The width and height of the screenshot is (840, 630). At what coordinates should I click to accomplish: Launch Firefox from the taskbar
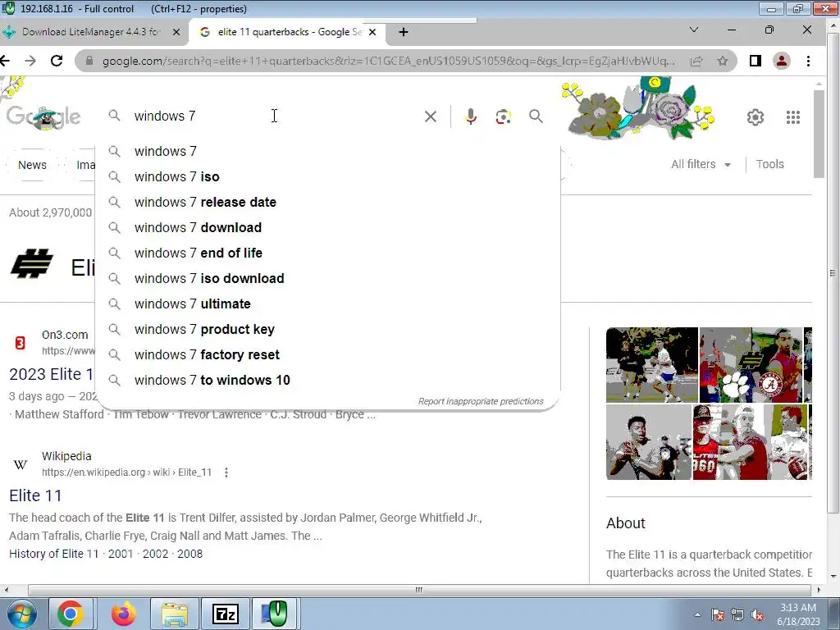123,614
